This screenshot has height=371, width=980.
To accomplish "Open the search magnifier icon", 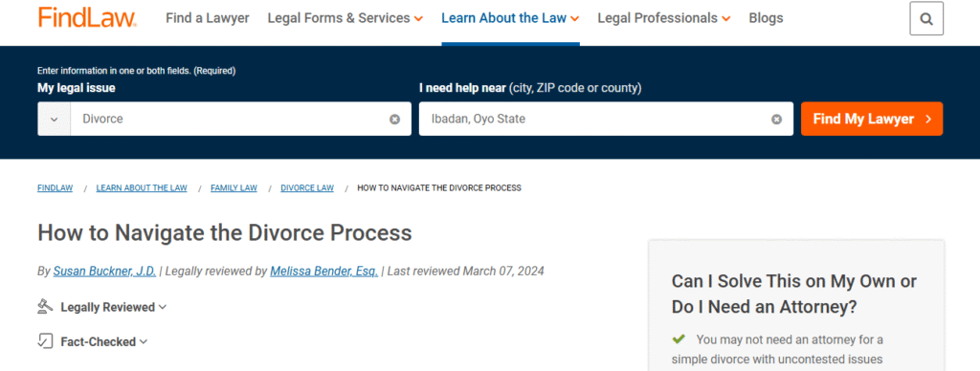I will tap(926, 19).
